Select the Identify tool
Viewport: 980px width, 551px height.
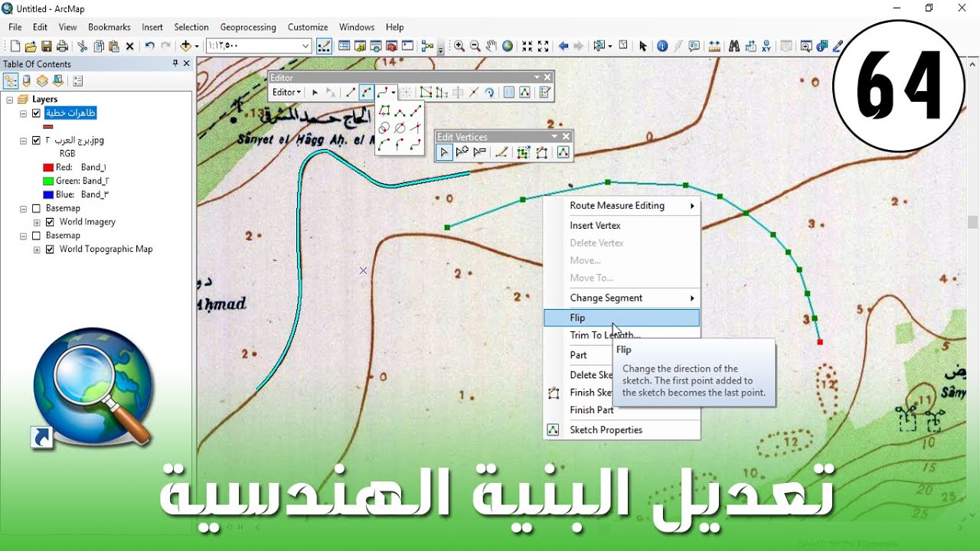tap(662, 46)
